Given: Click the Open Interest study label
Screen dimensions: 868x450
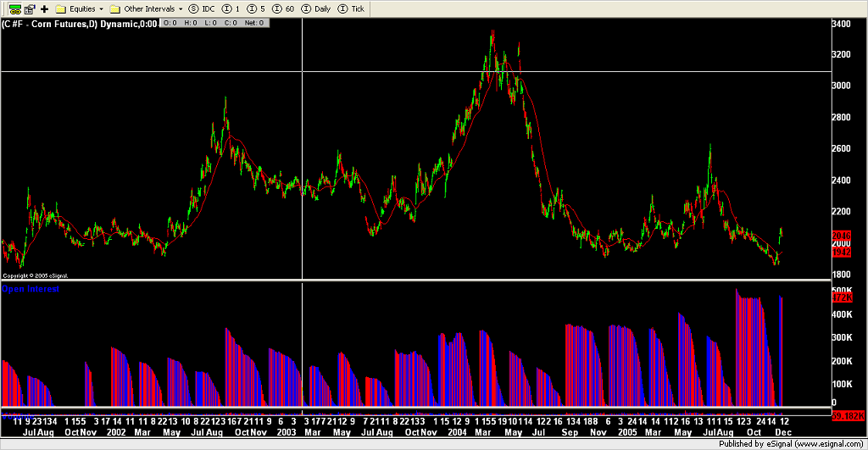Looking at the screenshot, I should click(x=31, y=289).
